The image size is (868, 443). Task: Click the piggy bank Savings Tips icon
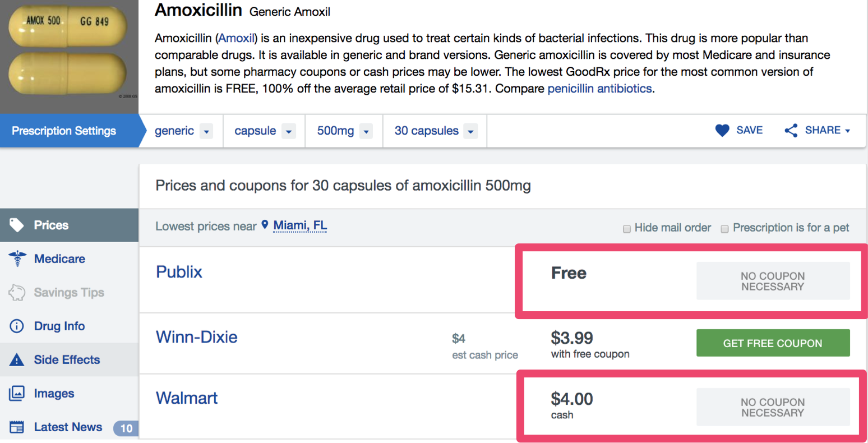pyautogui.click(x=17, y=292)
